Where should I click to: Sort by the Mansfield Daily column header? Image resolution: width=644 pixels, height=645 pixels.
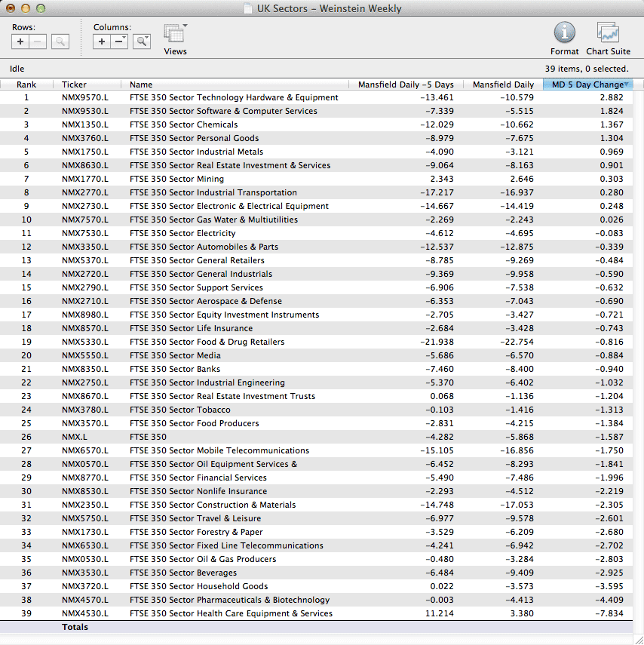(x=503, y=84)
